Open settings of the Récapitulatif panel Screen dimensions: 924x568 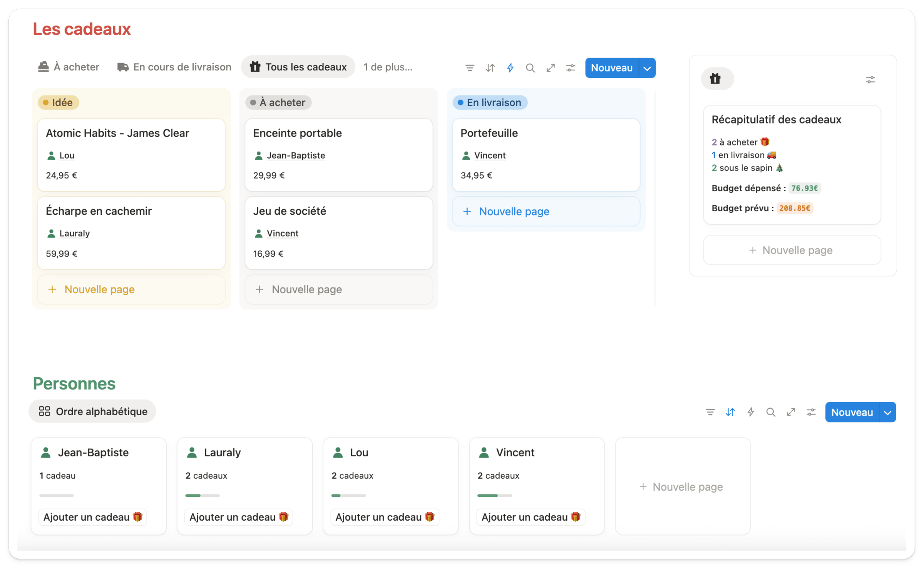click(870, 80)
